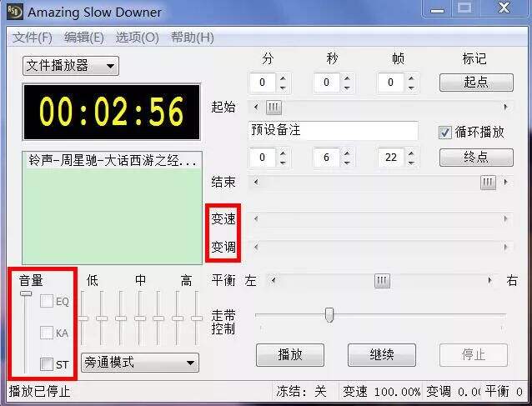Click the right arrow of balance slider
The image size is (532, 406).
pos(489,280)
